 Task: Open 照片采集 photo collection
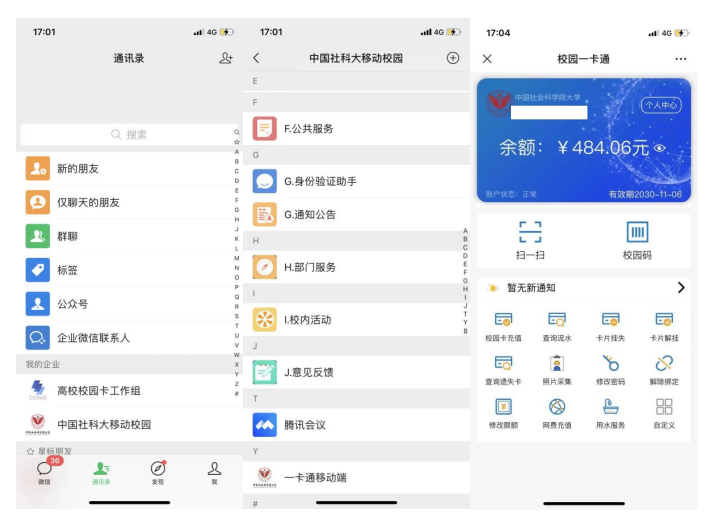click(557, 370)
